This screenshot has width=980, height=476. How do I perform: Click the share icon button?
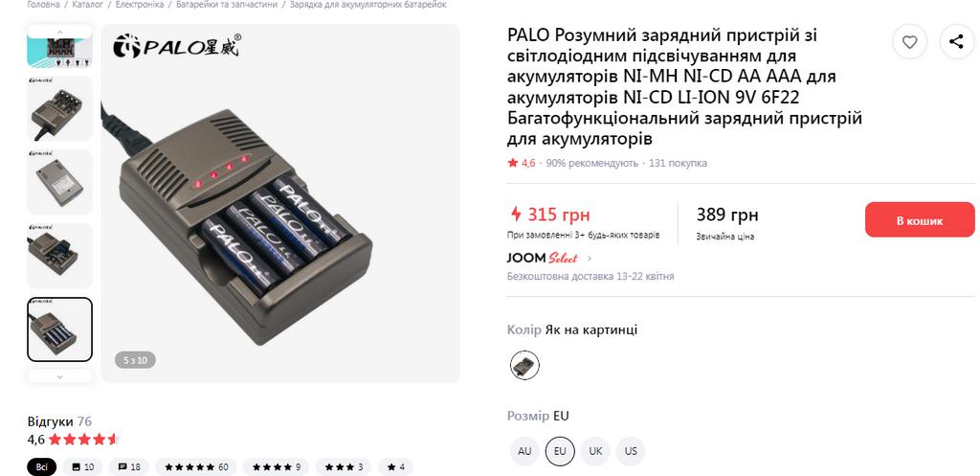956,41
